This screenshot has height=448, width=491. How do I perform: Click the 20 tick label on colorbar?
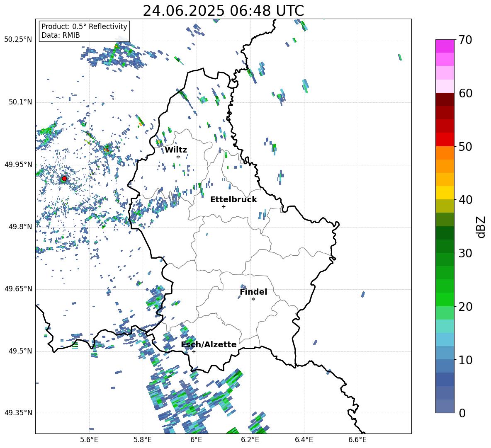(465, 307)
